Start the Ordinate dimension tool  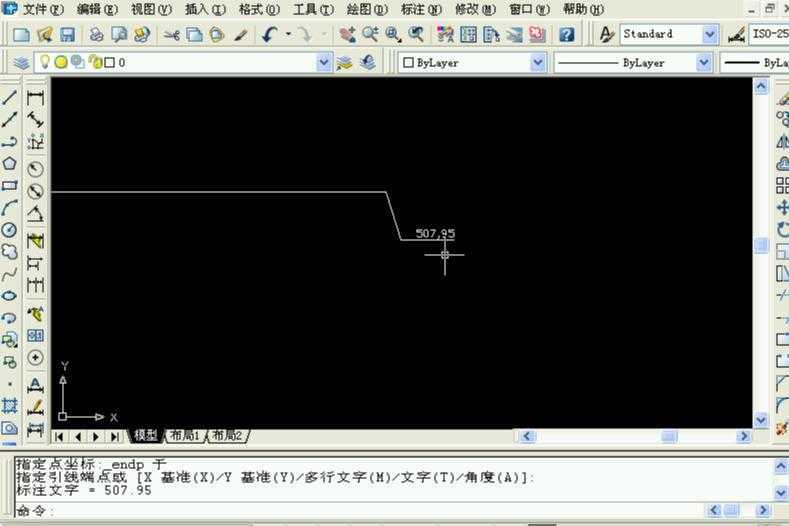tap(35, 142)
